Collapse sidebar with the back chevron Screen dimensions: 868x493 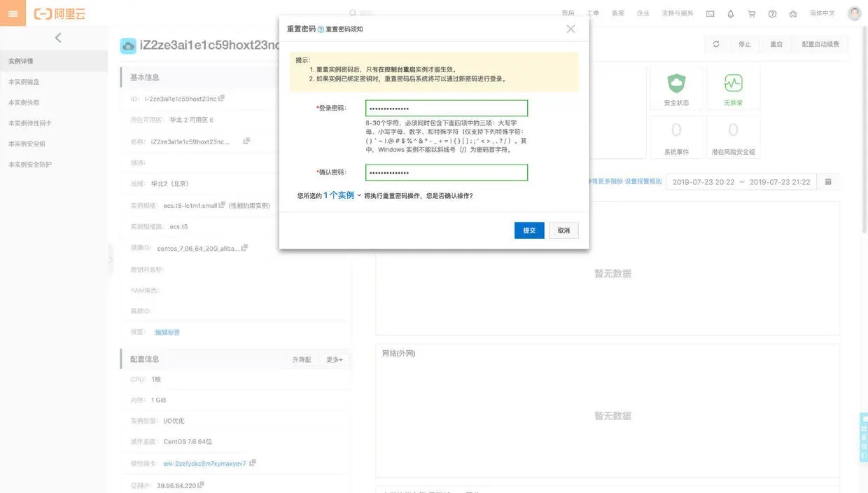click(58, 38)
